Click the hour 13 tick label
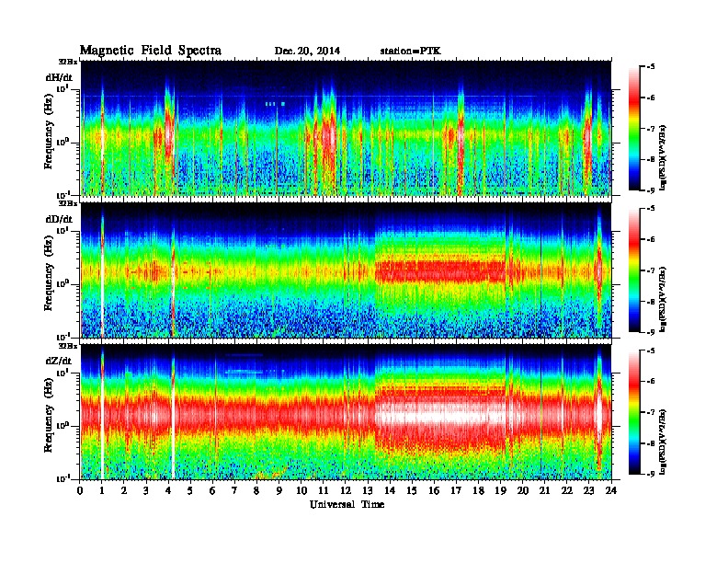Screen dimensions: 728x563 click(x=368, y=491)
